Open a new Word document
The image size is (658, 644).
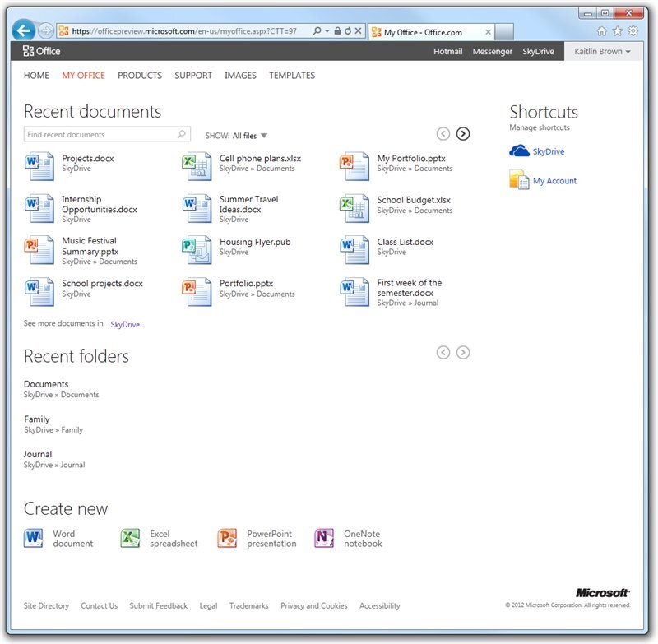point(33,539)
